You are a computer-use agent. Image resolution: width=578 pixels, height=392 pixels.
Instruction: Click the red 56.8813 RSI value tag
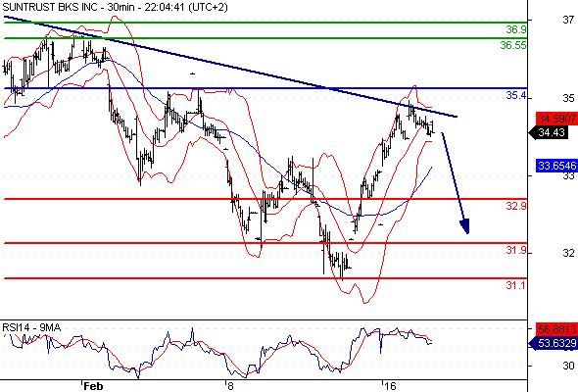(x=556, y=329)
